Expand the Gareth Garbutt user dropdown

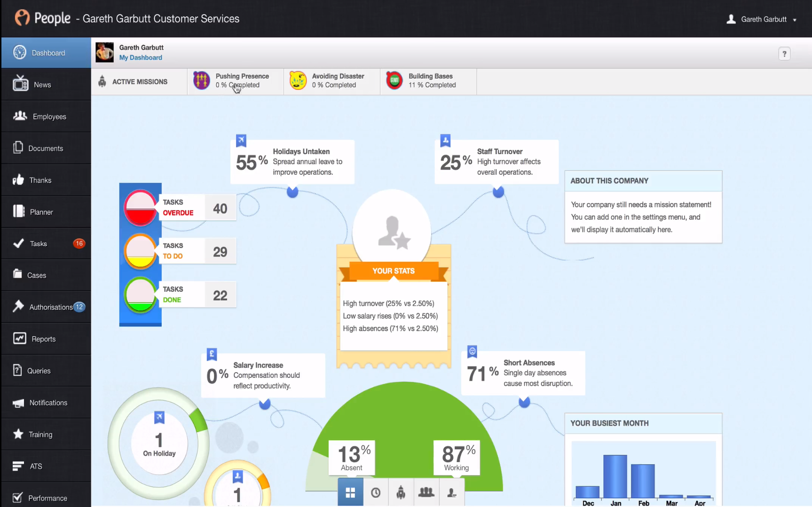[x=762, y=19]
